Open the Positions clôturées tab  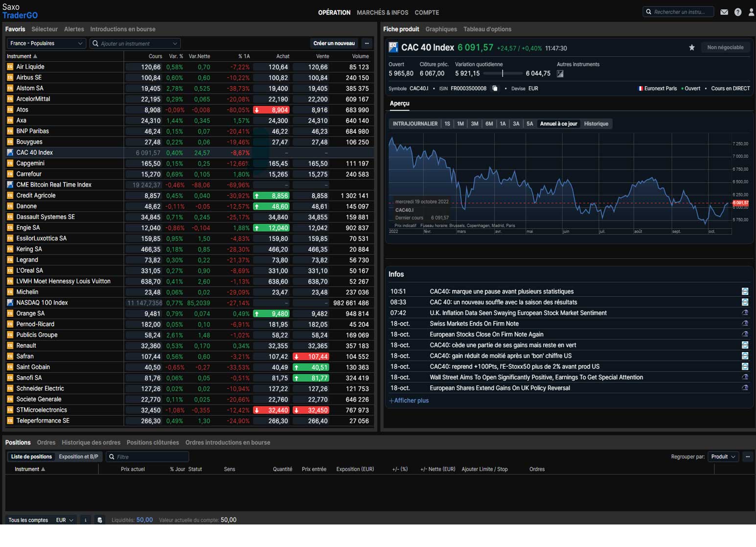153,443
